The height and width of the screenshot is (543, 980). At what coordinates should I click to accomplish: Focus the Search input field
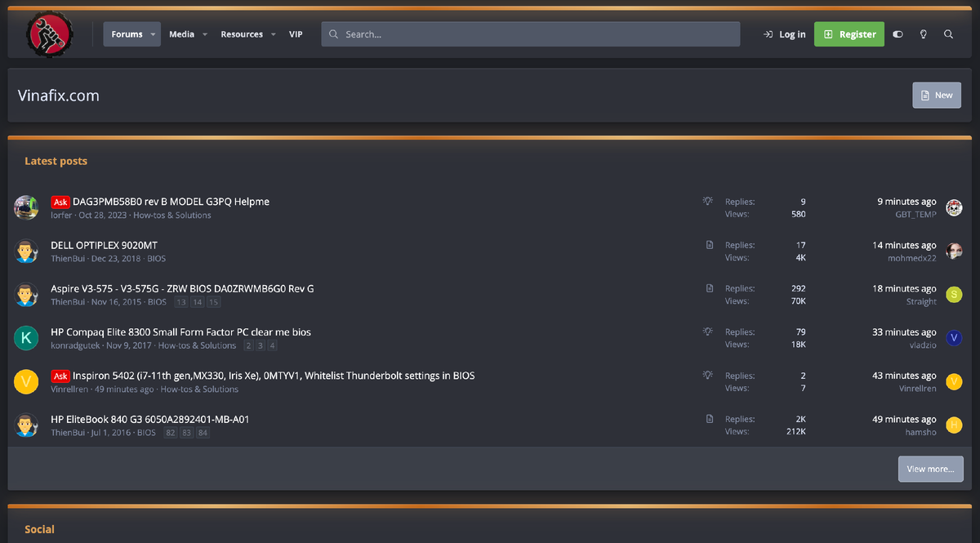[x=531, y=34]
